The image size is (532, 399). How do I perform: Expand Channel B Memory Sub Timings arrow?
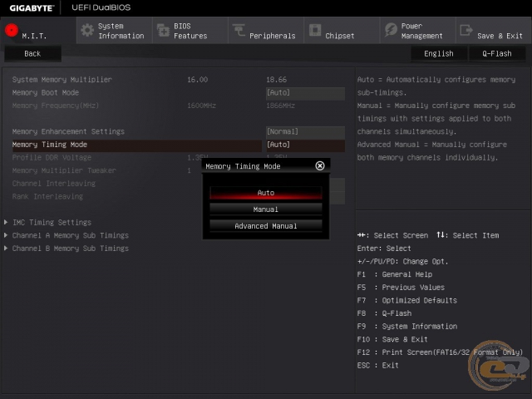click(6, 248)
